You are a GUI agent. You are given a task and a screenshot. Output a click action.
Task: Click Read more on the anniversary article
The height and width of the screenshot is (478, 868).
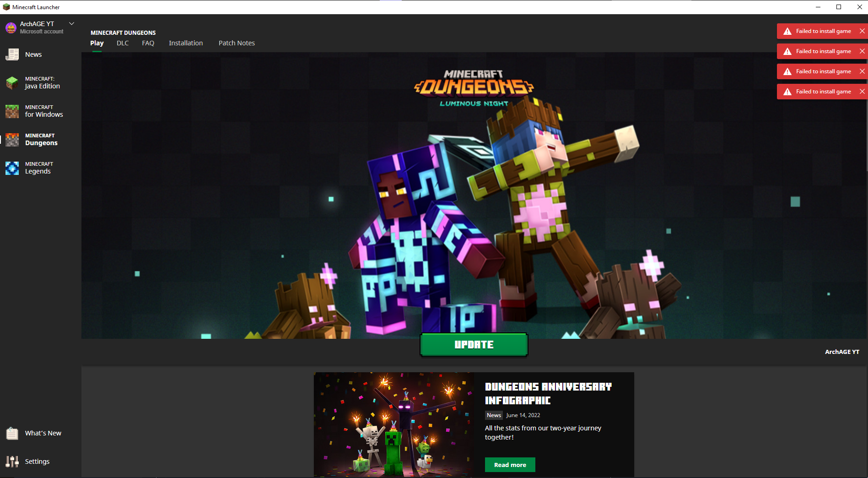click(x=510, y=465)
